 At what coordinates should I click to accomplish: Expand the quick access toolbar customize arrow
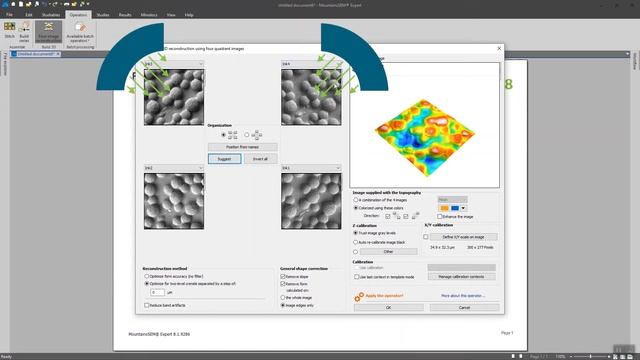point(88,4)
